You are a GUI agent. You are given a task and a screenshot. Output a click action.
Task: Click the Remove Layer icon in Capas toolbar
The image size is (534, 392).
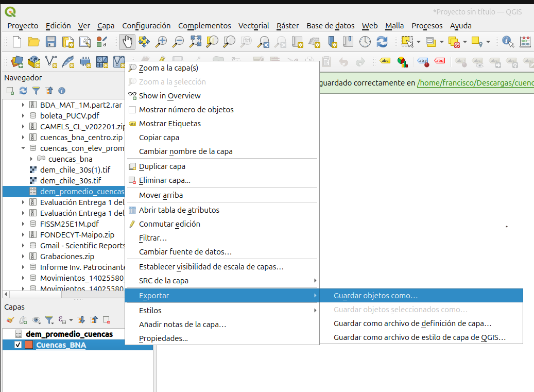click(107, 320)
